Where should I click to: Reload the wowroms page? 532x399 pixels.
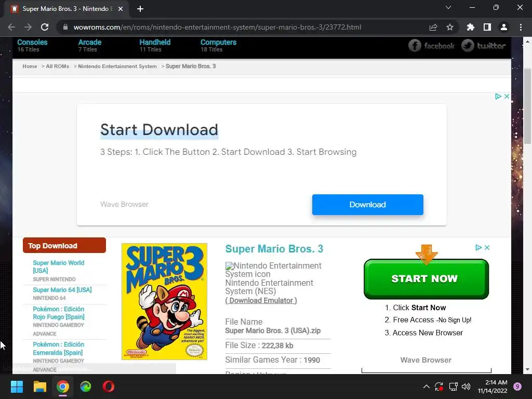pyautogui.click(x=45, y=27)
